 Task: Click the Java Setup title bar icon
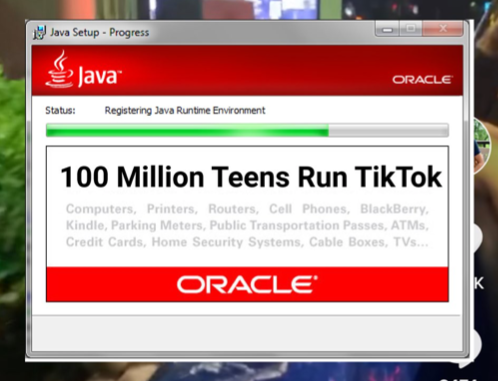tap(39, 33)
